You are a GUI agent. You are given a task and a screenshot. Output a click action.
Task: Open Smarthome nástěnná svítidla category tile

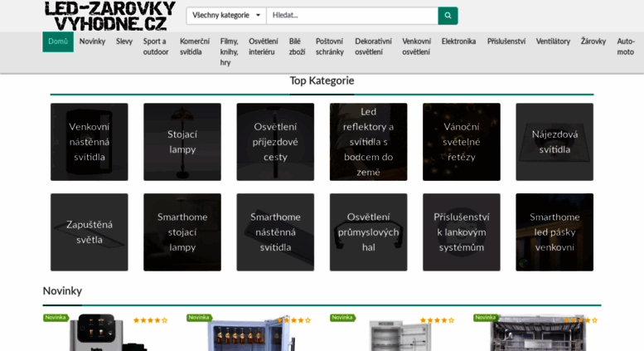(x=275, y=232)
